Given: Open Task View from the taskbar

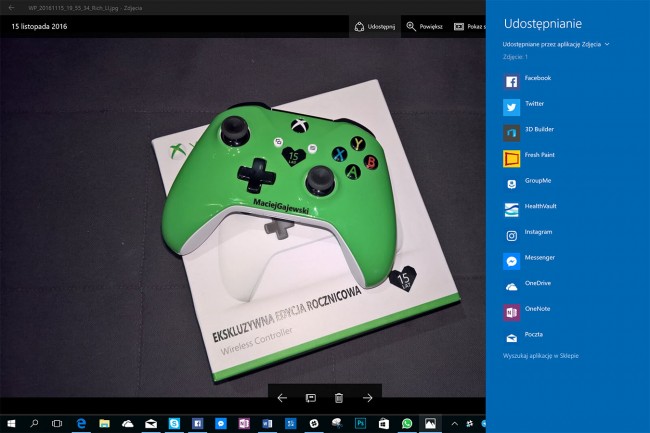Looking at the screenshot, I should 57,423.
